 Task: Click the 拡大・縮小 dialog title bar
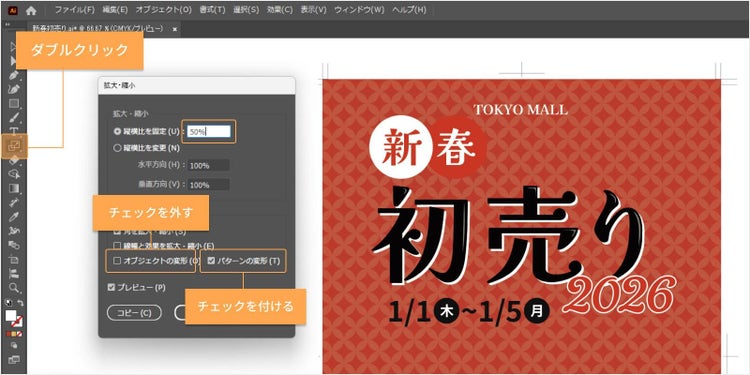197,85
